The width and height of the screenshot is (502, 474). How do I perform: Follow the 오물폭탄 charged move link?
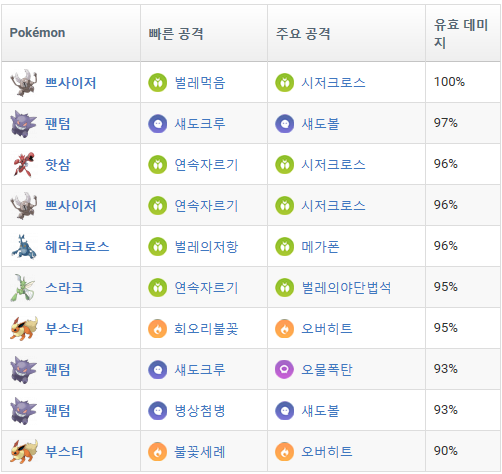[327, 370]
